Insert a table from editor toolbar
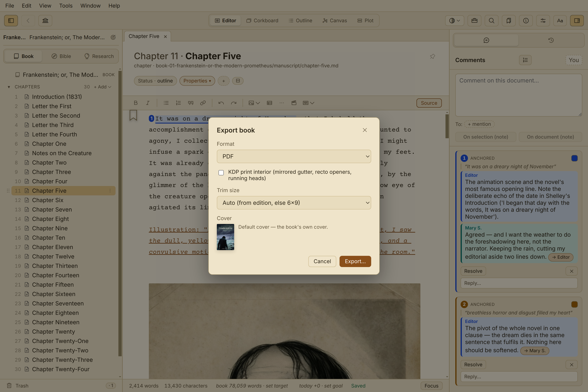Image resolution: width=588 pixels, height=392 pixels. click(269, 103)
